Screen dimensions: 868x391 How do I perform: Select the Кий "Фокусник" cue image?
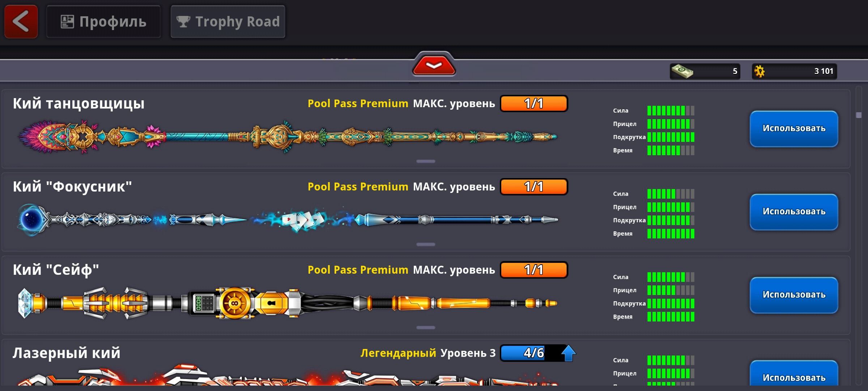[x=288, y=219]
